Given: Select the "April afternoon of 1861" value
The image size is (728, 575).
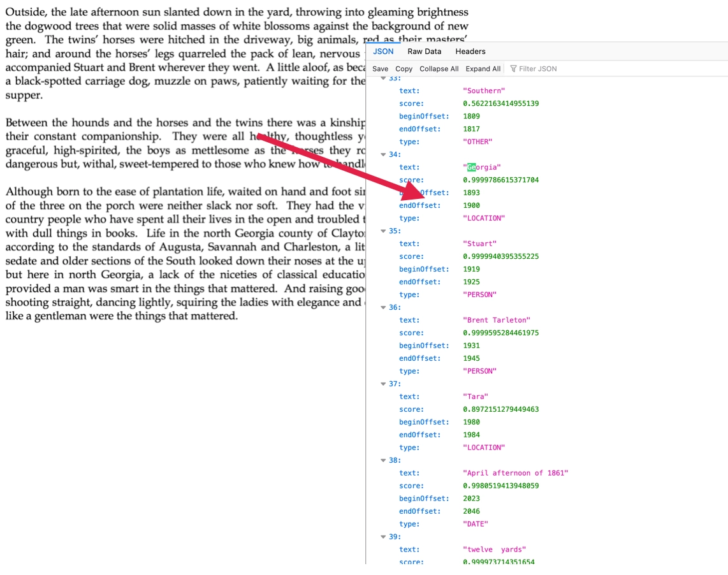Looking at the screenshot, I should point(515,473).
